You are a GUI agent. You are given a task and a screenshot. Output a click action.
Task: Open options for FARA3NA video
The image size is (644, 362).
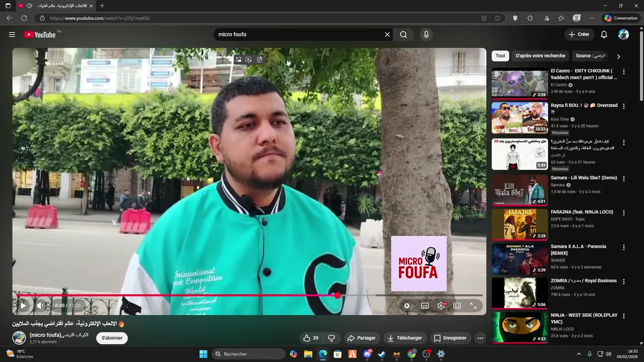pyautogui.click(x=624, y=213)
